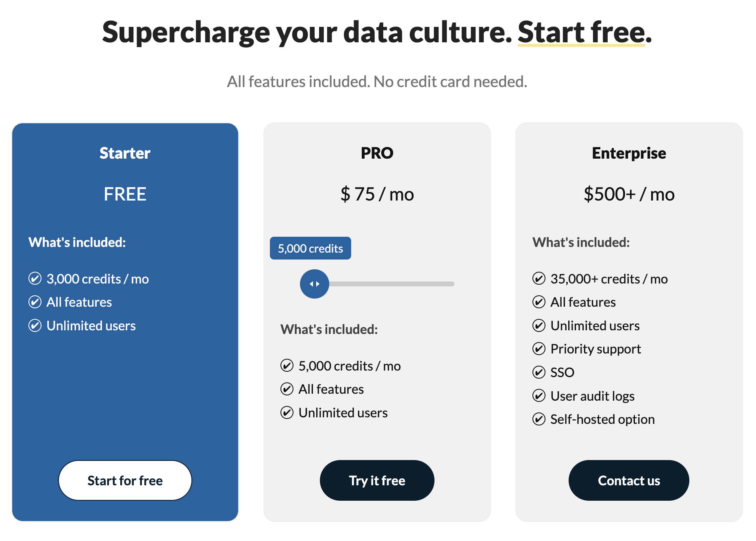
Task: Click the gray credits slider track
Action: click(x=391, y=284)
